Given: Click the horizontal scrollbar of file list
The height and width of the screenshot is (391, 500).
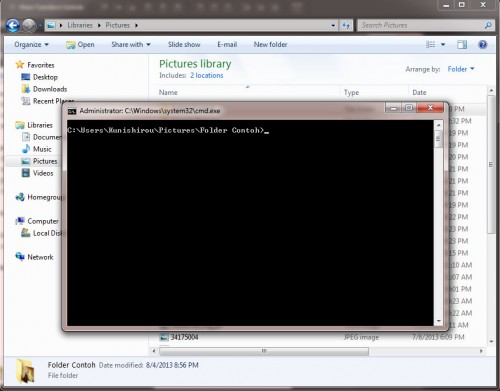Looking at the screenshot, I should [318, 351].
